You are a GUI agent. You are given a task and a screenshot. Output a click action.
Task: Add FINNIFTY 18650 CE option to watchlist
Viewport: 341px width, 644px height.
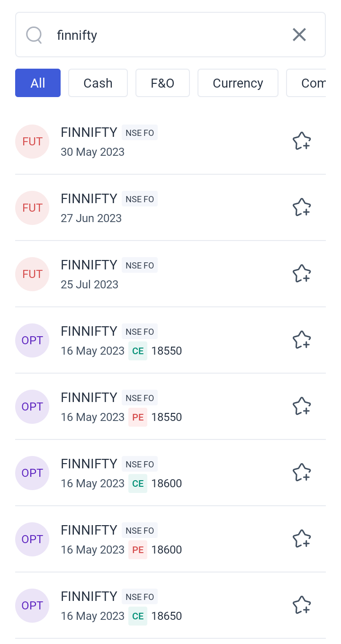[301, 605]
